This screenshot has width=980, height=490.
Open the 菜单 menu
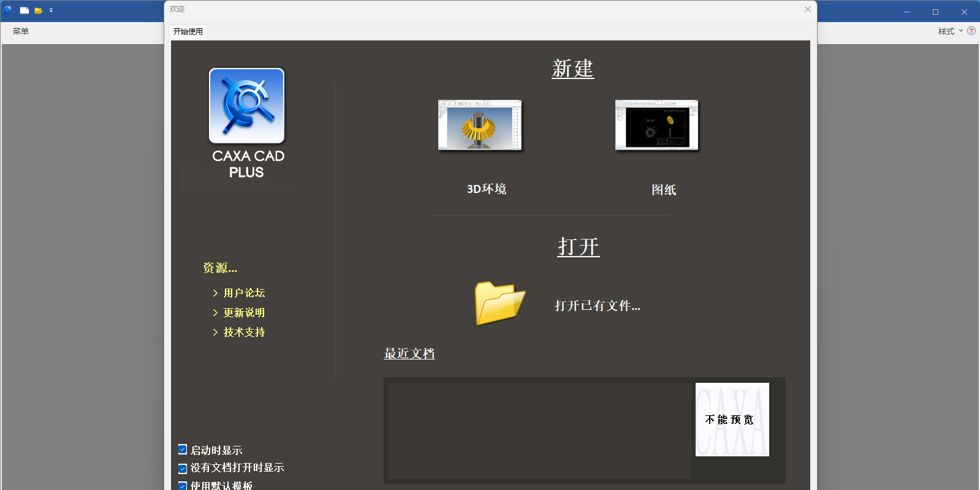click(x=21, y=31)
